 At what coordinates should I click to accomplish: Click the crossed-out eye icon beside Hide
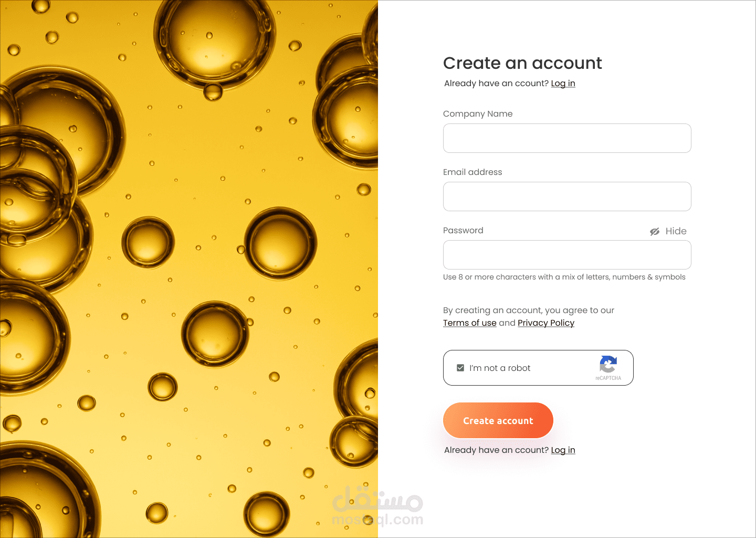(x=655, y=232)
